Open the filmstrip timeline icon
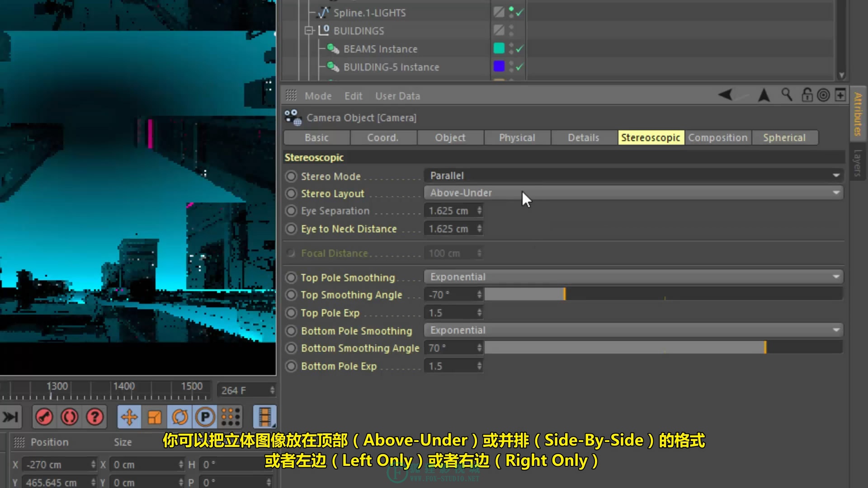This screenshot has height=488, width=868. [x=264, y=417]
